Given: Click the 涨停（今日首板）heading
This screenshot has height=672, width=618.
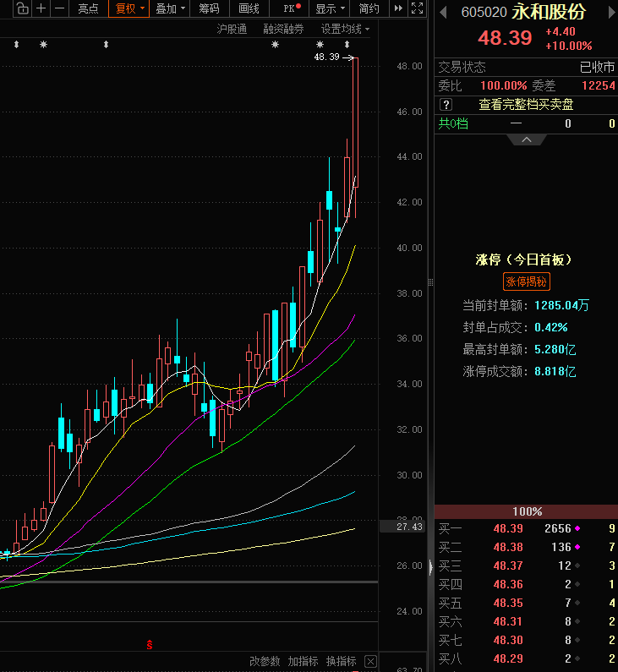Looking at the screenshot, I should tap(523, 260).
